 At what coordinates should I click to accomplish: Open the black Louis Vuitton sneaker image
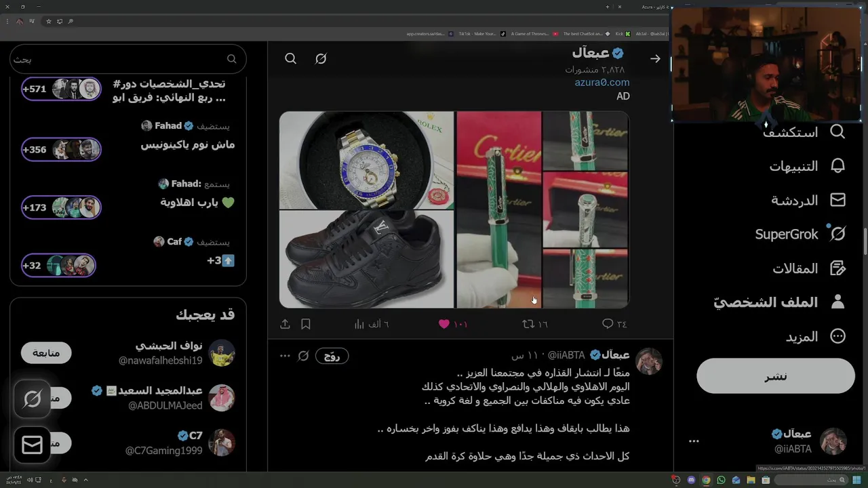coord(366,260)
